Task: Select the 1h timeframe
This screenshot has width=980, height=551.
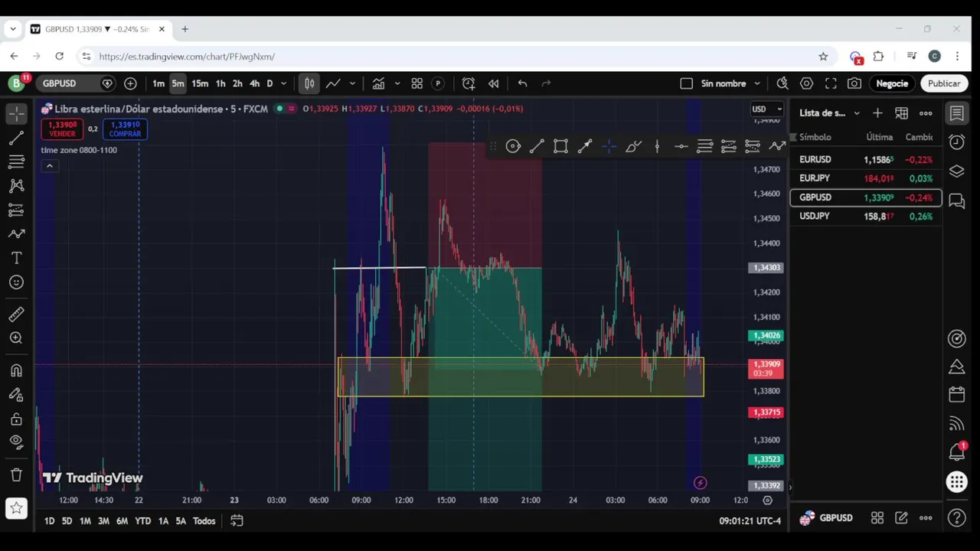Action: [x=220, y=83]
